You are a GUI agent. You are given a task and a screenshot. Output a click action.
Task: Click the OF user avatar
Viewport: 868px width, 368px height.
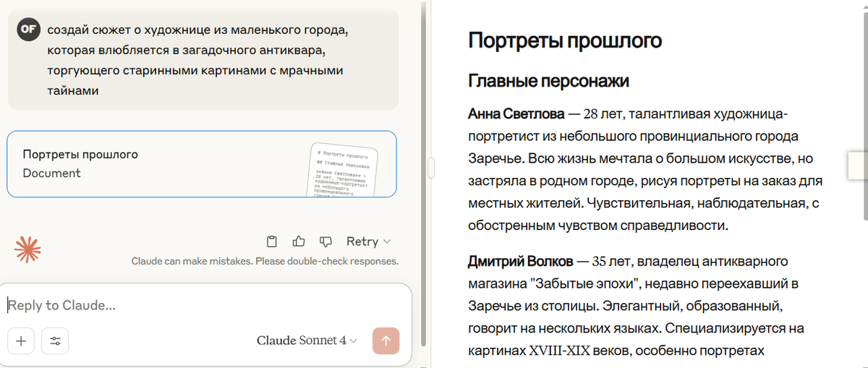pyautogui.click(x=28, y=29)
